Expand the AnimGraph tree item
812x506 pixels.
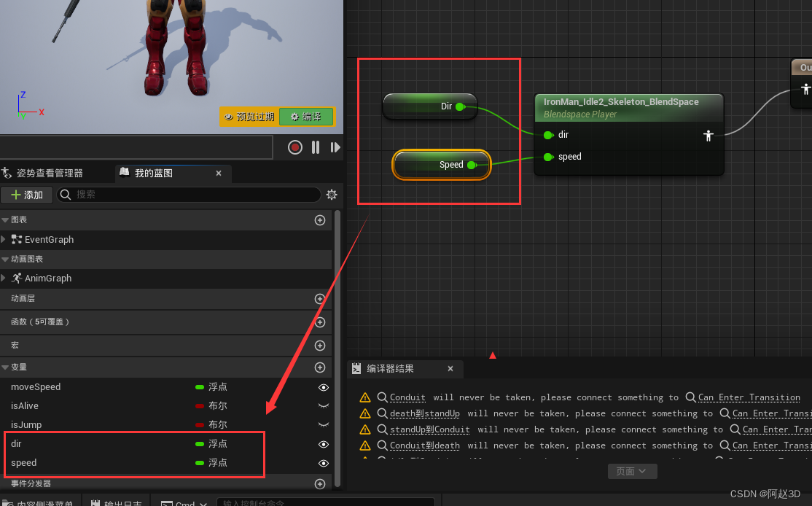coord(4,278)
